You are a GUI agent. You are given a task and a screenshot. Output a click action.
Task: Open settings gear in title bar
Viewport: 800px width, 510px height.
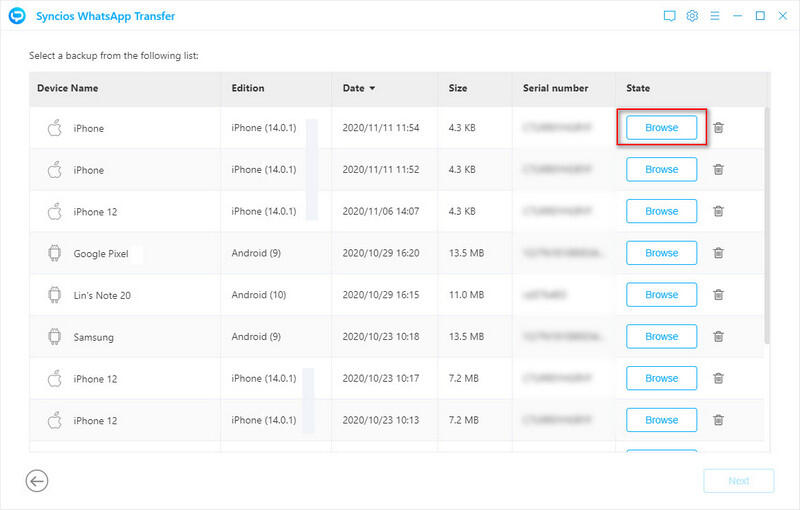click(692, 16)
